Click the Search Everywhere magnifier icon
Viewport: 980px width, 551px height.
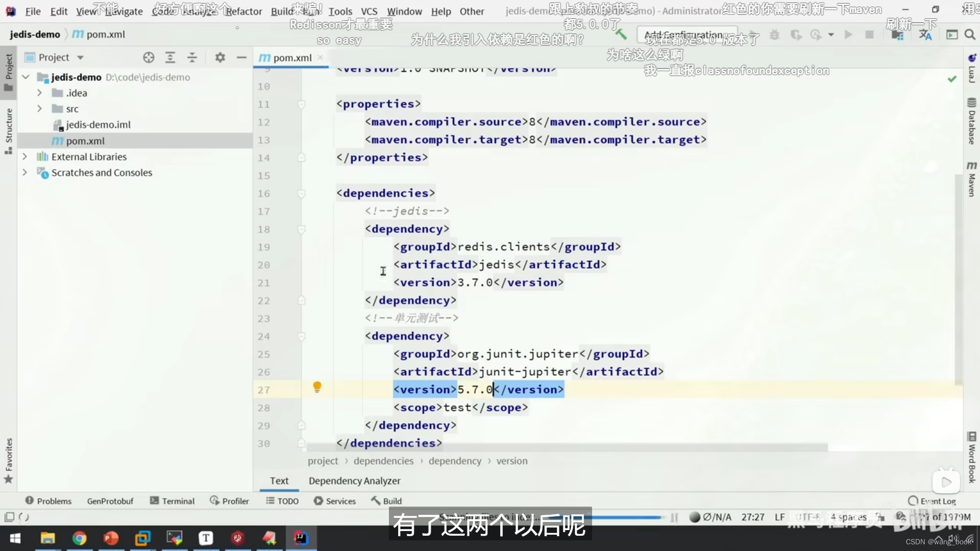click(970, 35)
